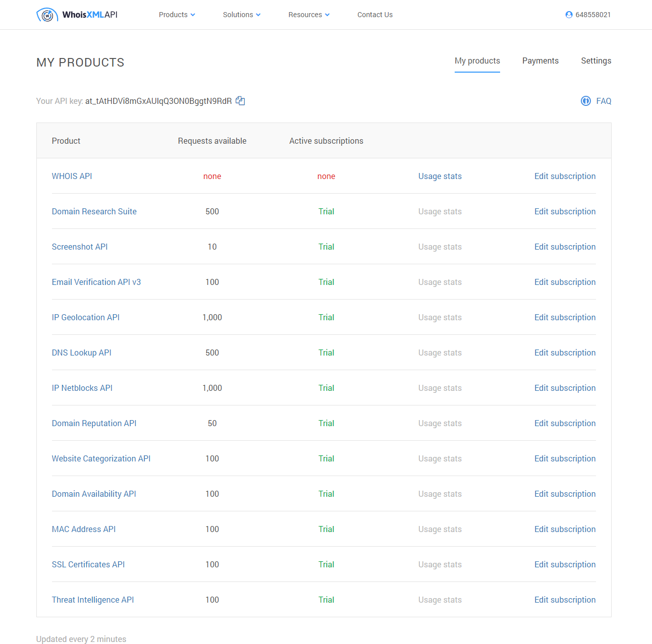This screenshot has height=644, width=652.
Task: Select the API key text
Action: (x=158, y=101)
